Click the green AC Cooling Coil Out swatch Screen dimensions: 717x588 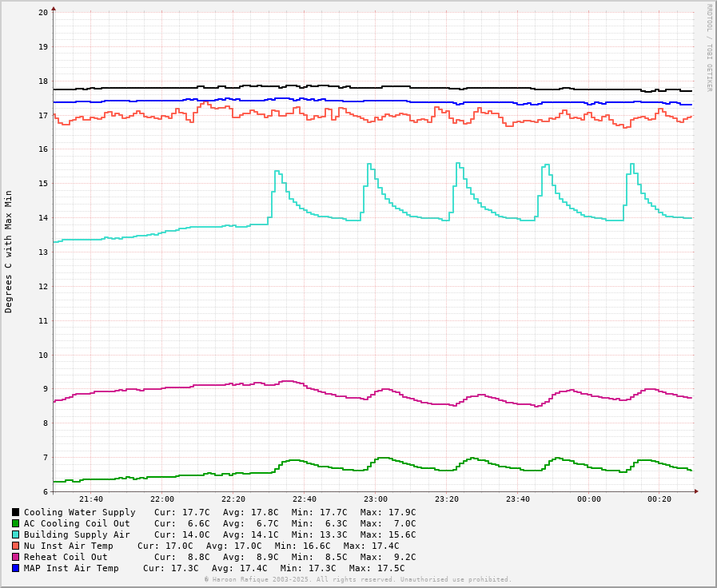[x=15, y=523]
